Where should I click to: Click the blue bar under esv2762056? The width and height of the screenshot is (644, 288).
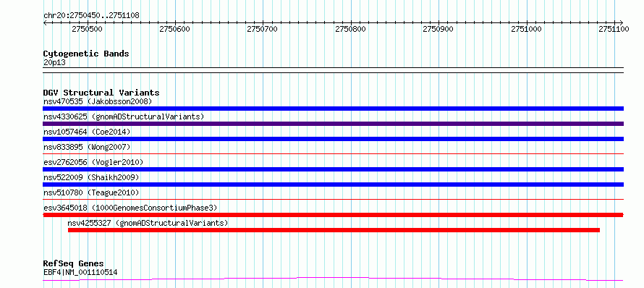point(333,169)
